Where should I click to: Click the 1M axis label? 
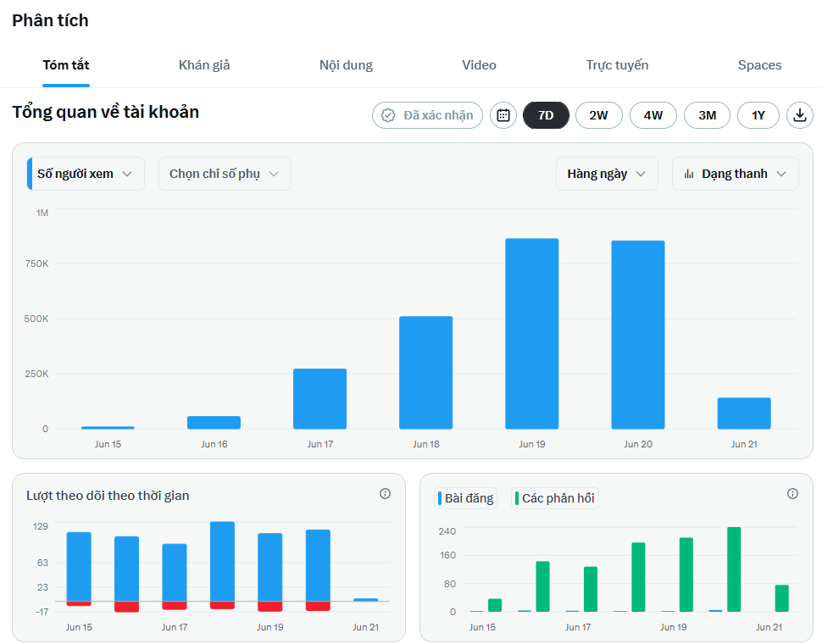pos(42,213)
